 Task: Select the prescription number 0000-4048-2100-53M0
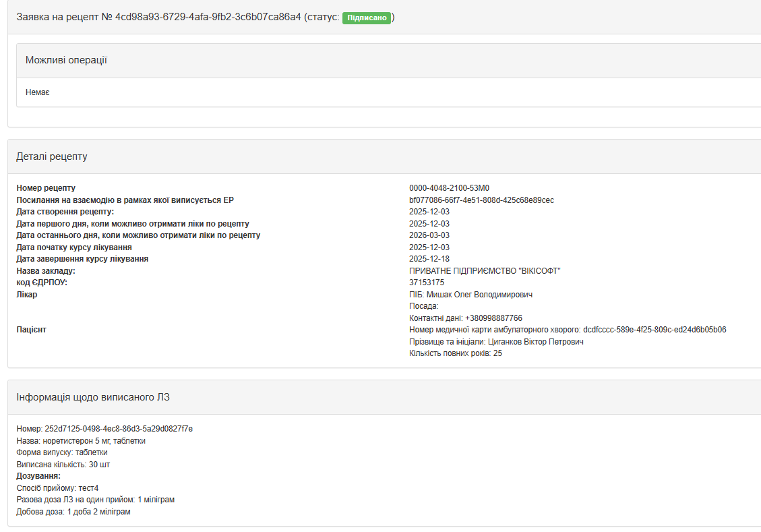(449, 188)
